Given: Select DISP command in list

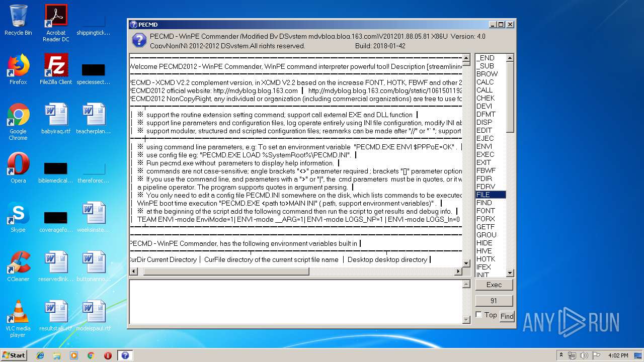Looking at the screenshot, I should click(491, 122).
